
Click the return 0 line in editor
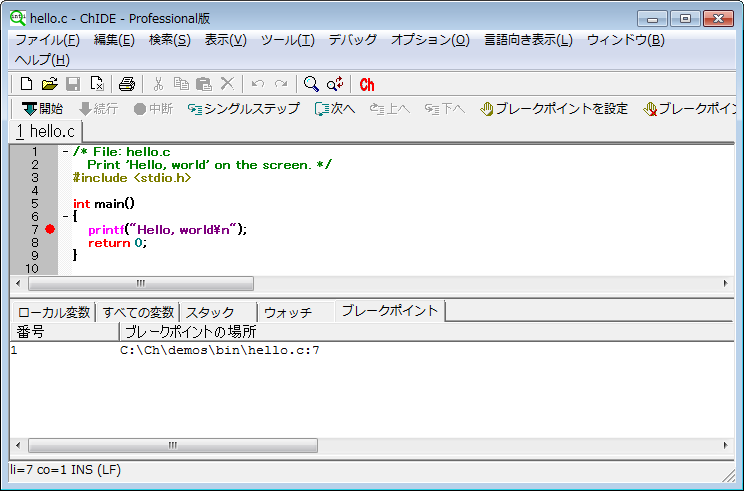(x=117, y=243)
